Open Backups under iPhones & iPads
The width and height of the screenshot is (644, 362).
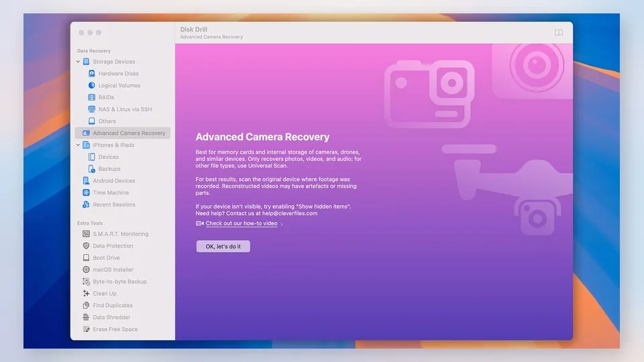click(x=109, y=169)
